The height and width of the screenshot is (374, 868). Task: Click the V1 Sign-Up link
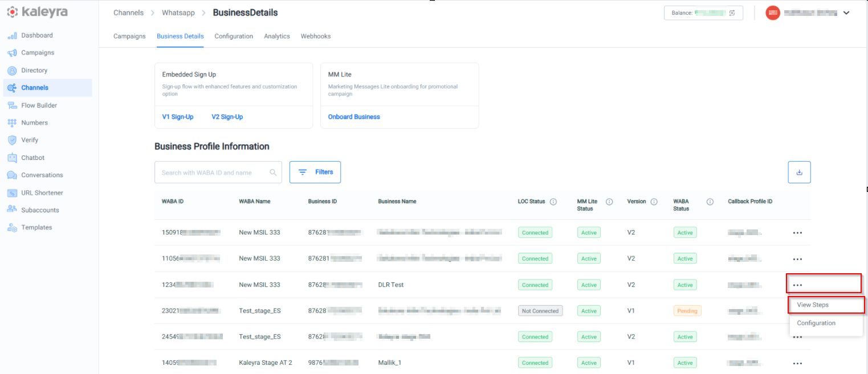[178, 117]
